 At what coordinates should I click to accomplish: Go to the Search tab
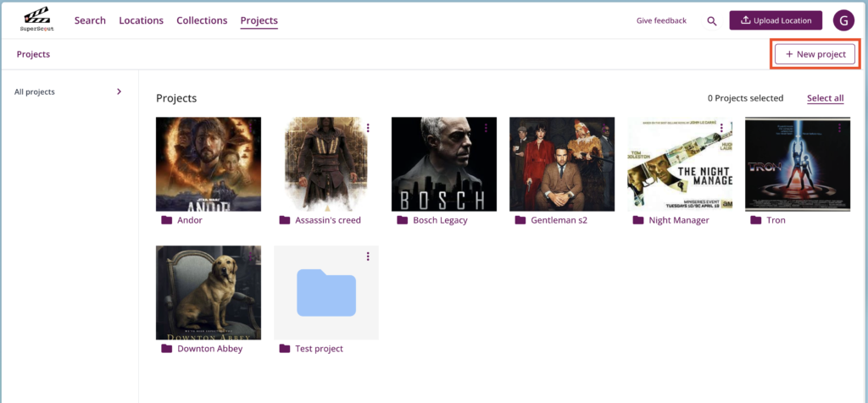pyautogui.click(x=90, y=20)
